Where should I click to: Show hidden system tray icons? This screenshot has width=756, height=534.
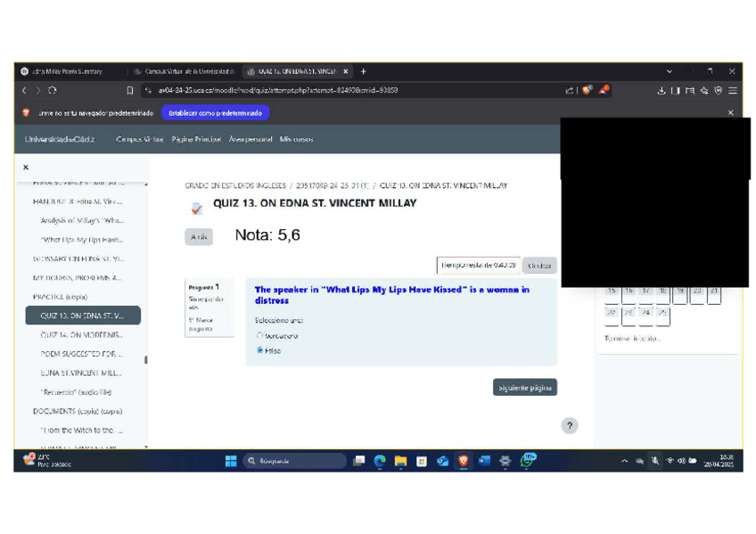pos(625,461)
